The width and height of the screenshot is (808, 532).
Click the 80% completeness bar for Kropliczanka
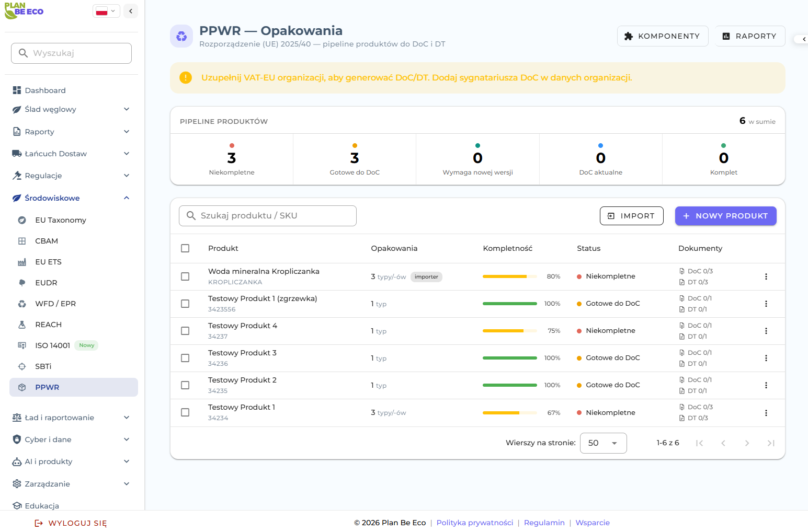point(510,276)
